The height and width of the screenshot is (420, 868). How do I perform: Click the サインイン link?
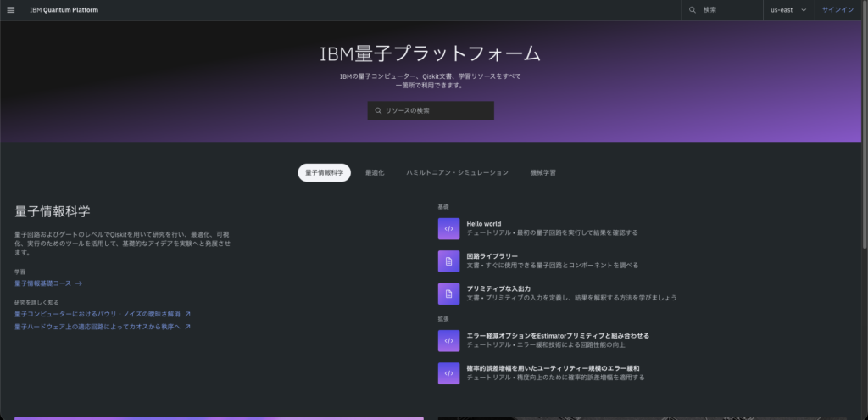click(837, 10)
